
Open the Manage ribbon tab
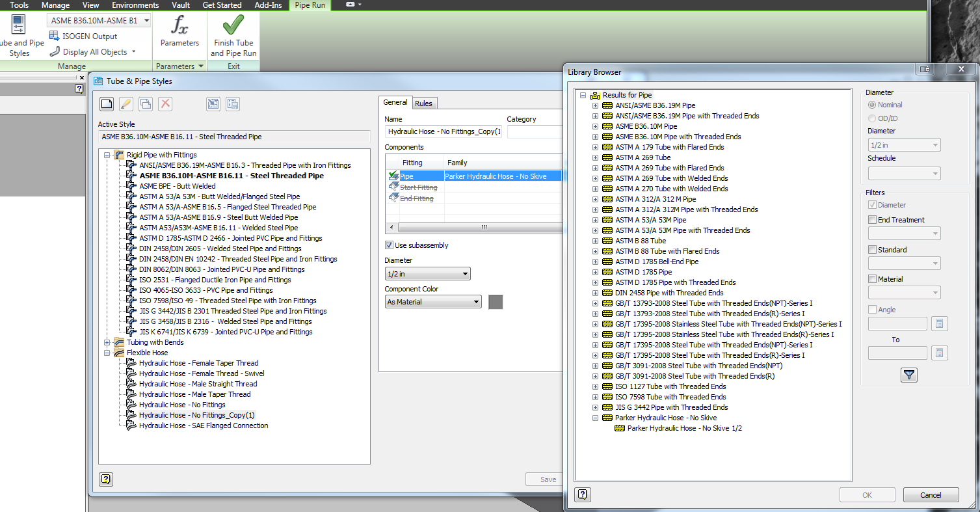[x=55, y=5]
